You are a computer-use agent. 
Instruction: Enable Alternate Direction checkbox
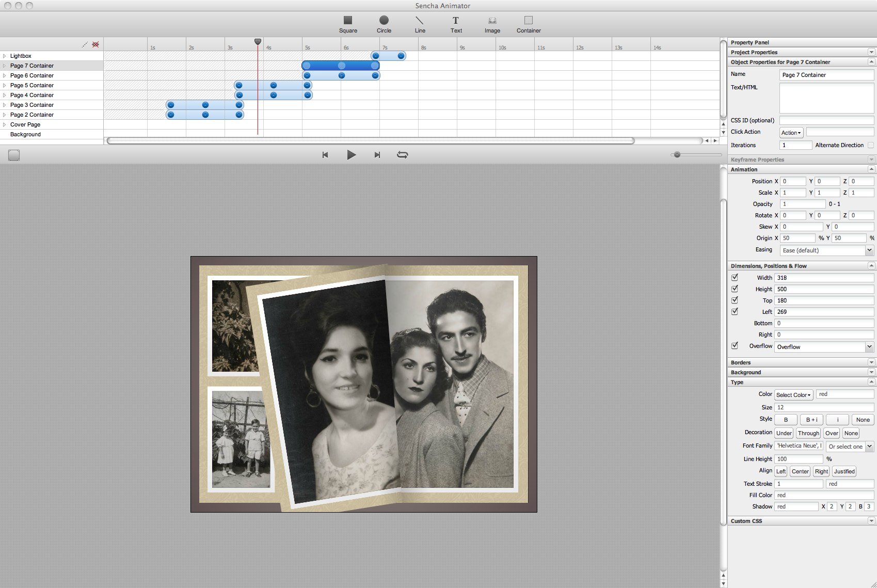click(x=871, y=145)
